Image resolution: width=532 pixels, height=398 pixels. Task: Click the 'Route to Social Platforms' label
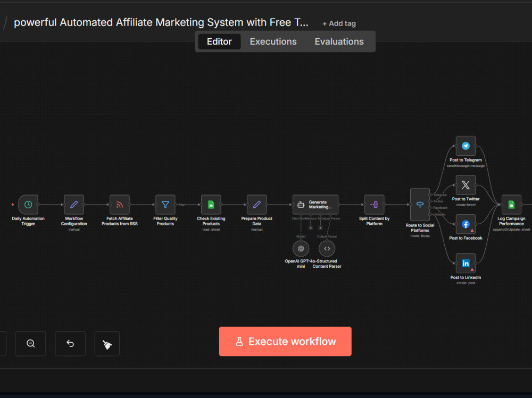point(420,228)
